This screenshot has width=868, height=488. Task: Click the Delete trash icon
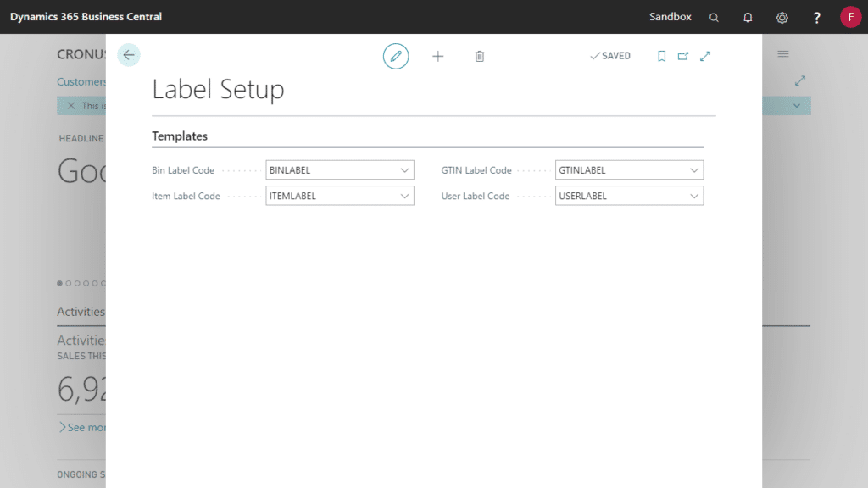480,56
